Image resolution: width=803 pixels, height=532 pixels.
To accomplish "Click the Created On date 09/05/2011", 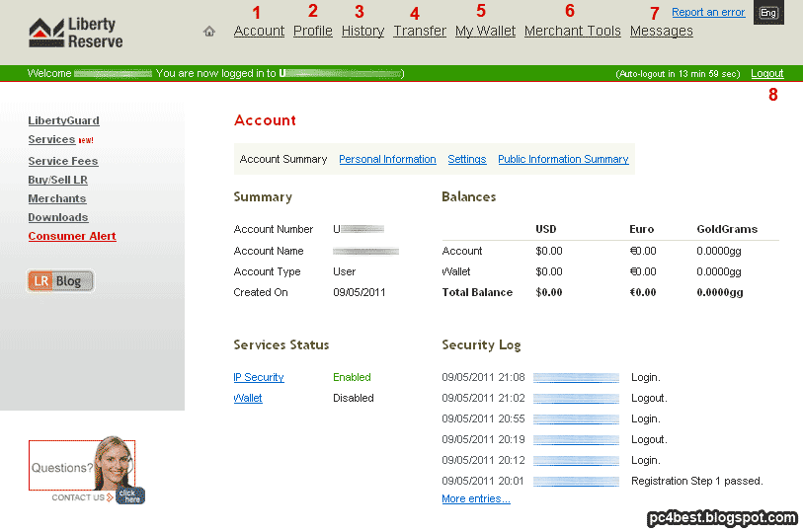I will [359, 292].
